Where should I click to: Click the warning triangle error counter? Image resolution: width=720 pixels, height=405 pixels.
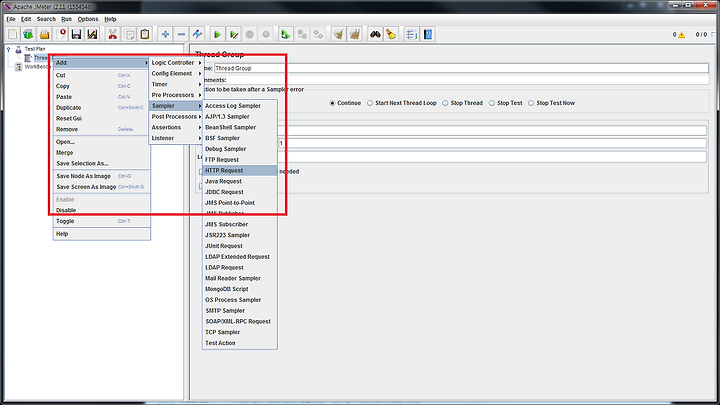pyautogui.click(x=681, y=35)
